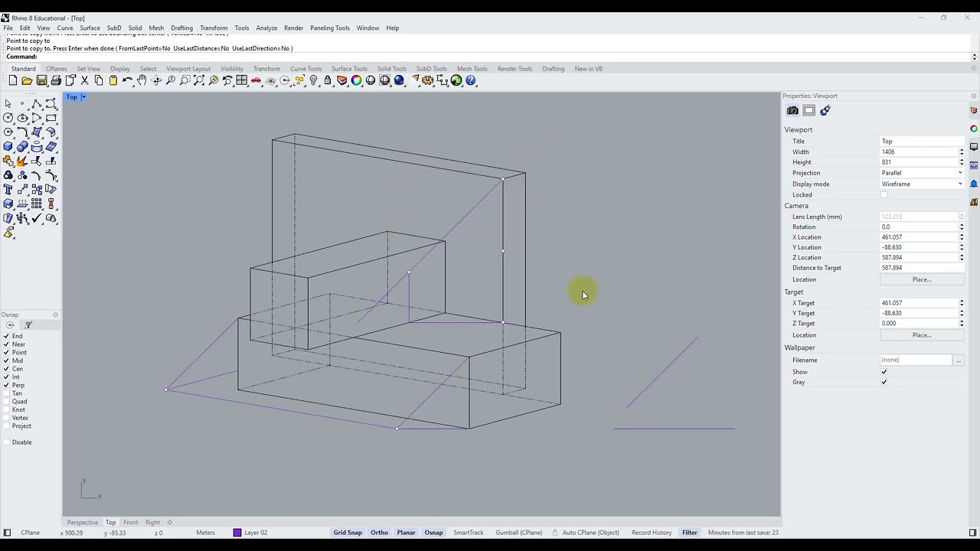Click the checkmark Check objects icon
This screenshot has height=551, width=980.
(x=37, y=218)
